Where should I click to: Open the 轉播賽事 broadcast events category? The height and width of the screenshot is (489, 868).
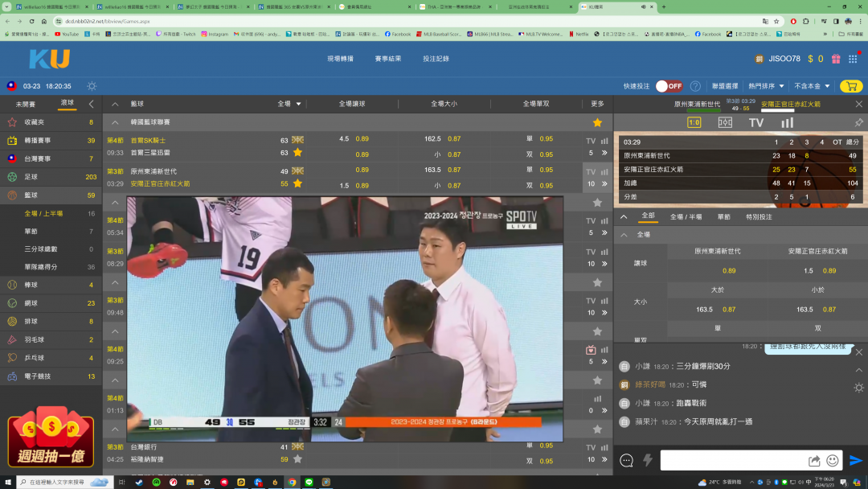[51, 141]
